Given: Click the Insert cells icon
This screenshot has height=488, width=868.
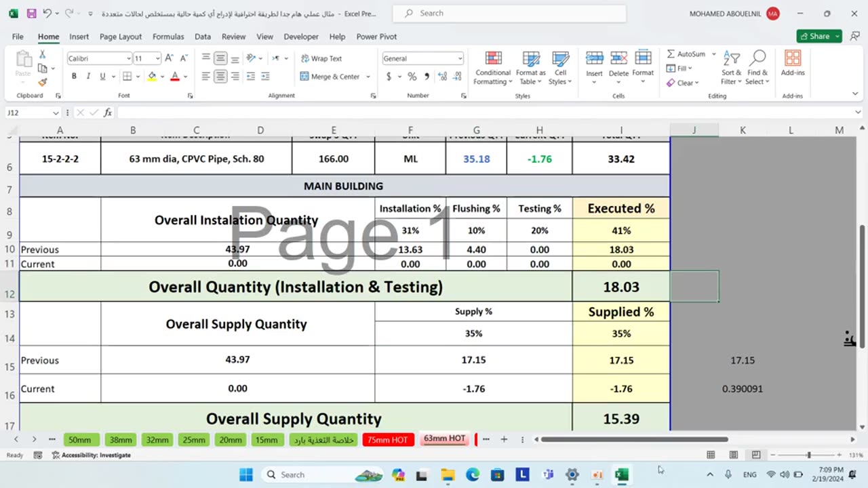Looking at the screenshot, I should (594, 59).
